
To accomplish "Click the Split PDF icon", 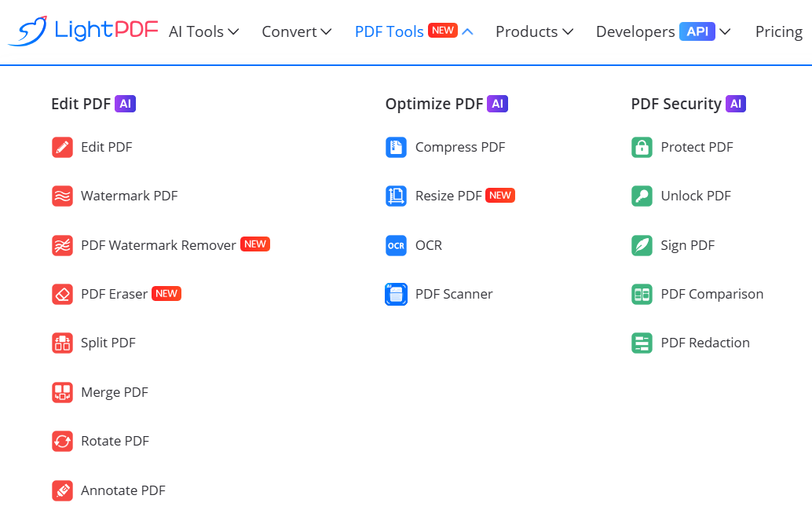I will (x=62, y=343).
